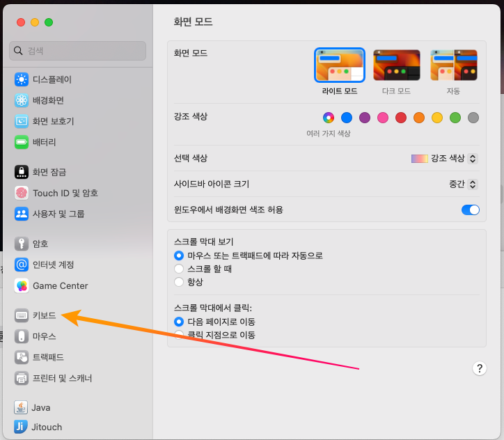Screen dimensions: 504x440
Task: Click the Jitouch label text
Action: click(x=47, y=427)
